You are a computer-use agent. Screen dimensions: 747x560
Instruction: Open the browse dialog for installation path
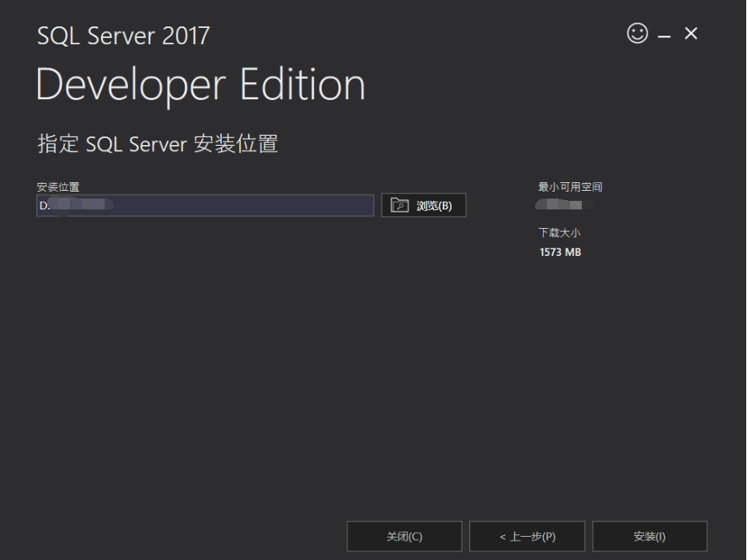[x=424, y=205]
